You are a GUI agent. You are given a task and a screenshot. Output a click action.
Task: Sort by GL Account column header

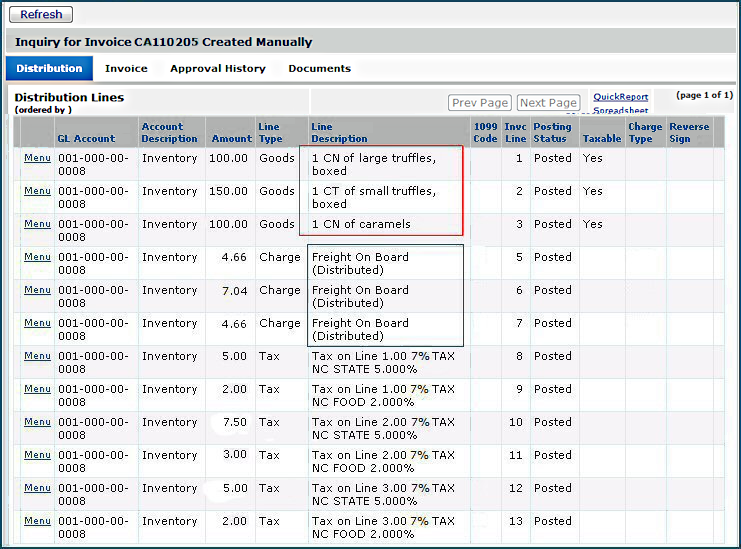point(86,139)
